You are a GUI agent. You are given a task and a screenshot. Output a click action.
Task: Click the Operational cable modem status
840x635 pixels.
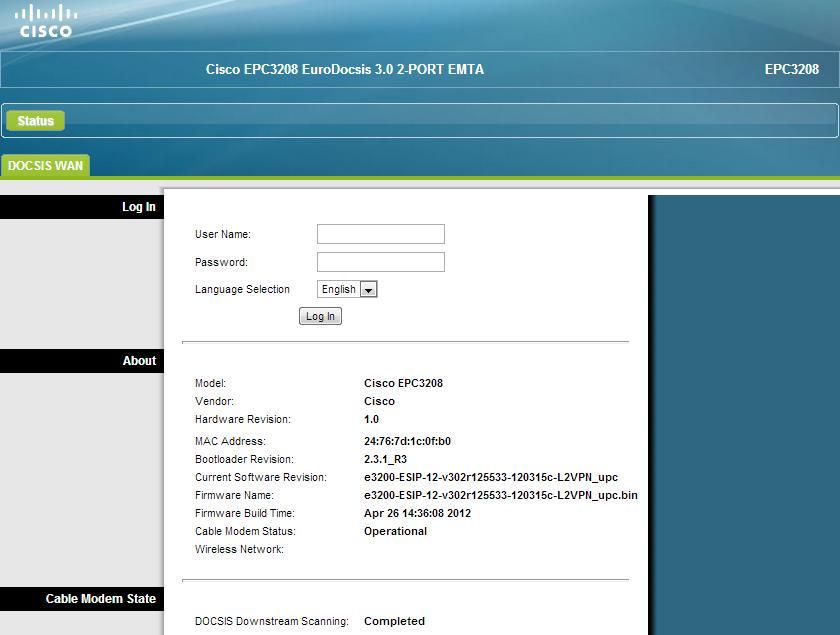tap(395, 531)
